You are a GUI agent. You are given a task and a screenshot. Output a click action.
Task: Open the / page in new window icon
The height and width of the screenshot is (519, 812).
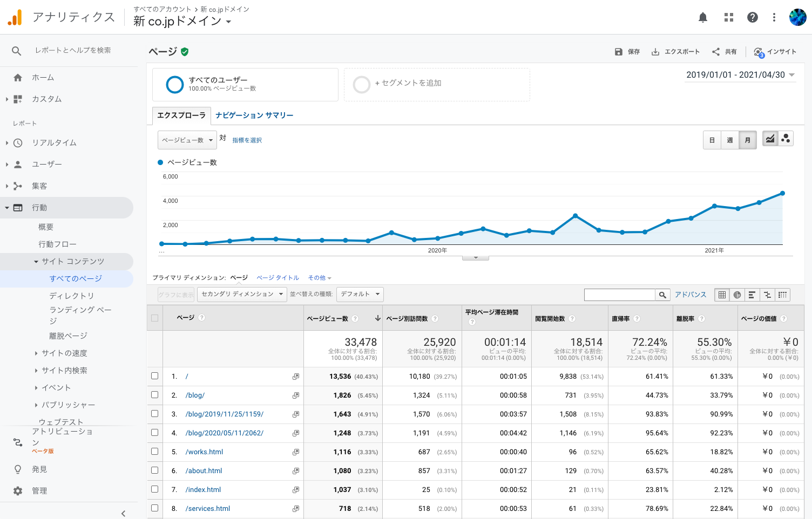point(296,377)
